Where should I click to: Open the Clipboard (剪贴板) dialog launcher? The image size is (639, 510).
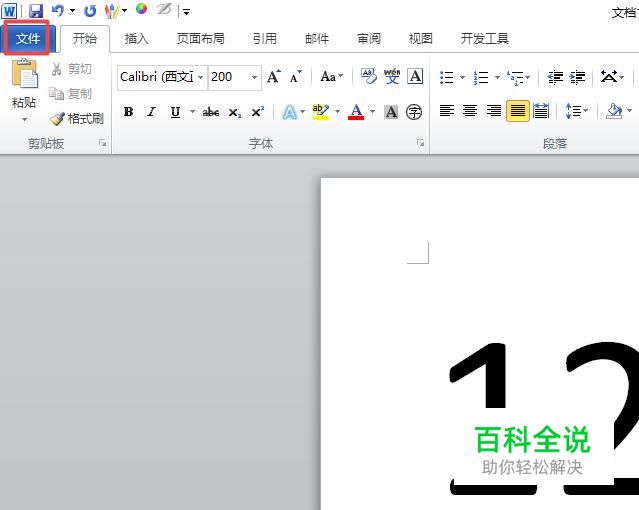point(103,143)
